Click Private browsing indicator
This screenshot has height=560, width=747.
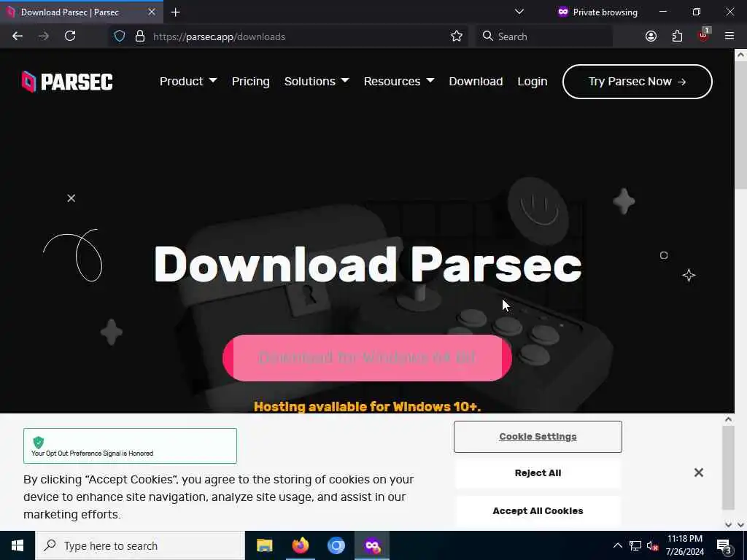pos(597,12)
